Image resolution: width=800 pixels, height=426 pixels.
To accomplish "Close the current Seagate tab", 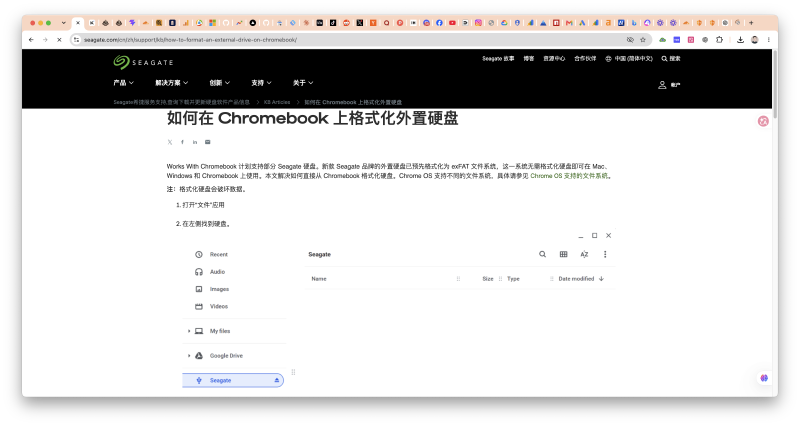I will tap(78, 22).
